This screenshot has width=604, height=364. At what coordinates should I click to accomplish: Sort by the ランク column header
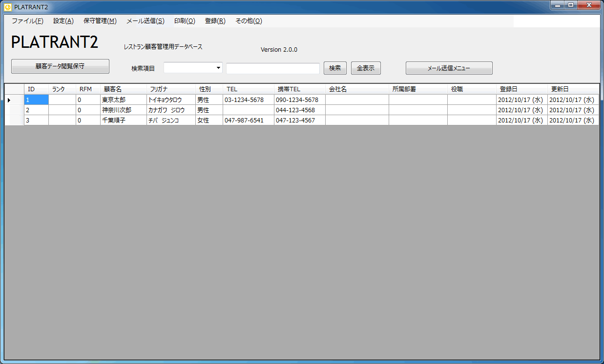(62, 89)
